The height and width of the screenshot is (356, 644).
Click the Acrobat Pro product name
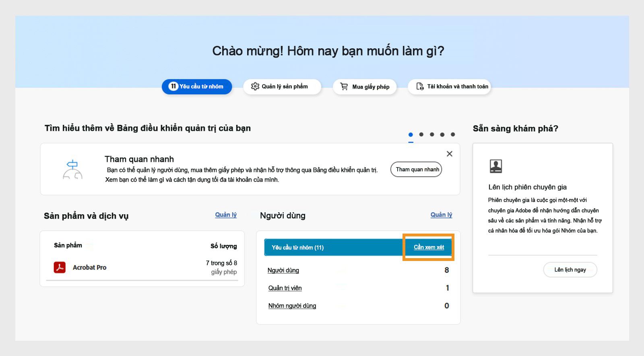[89, 267]
